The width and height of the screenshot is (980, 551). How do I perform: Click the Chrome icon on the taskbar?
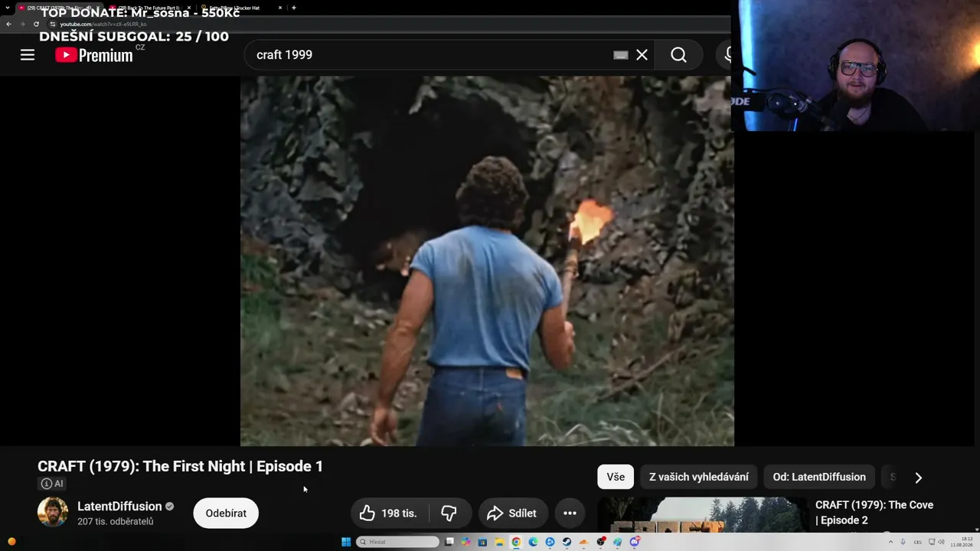(516, 542)
